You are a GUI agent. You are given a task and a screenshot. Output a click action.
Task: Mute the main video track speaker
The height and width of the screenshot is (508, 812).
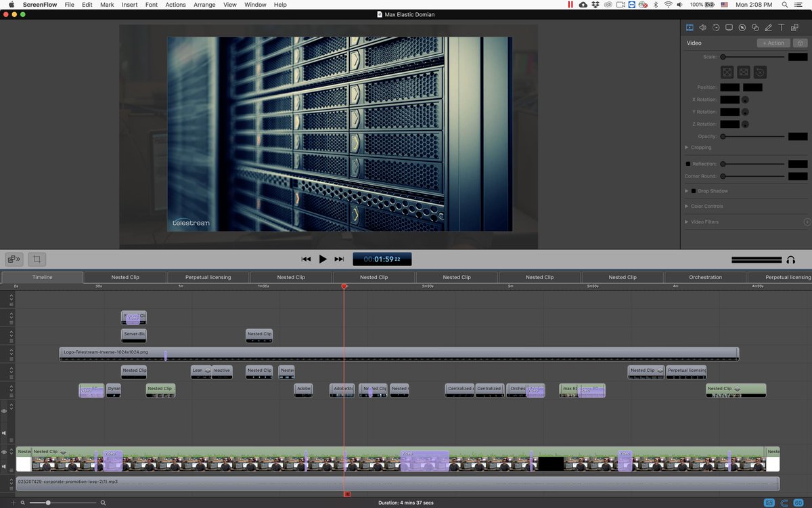point(4,467)
